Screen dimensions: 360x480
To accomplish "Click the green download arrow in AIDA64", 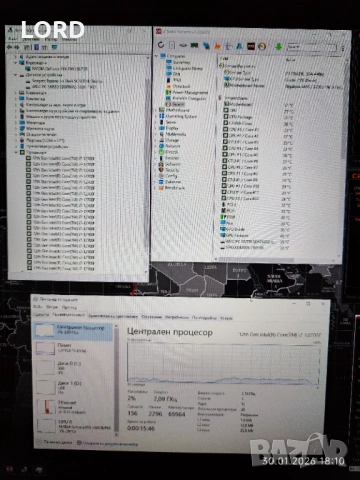I will coord(278,47).
